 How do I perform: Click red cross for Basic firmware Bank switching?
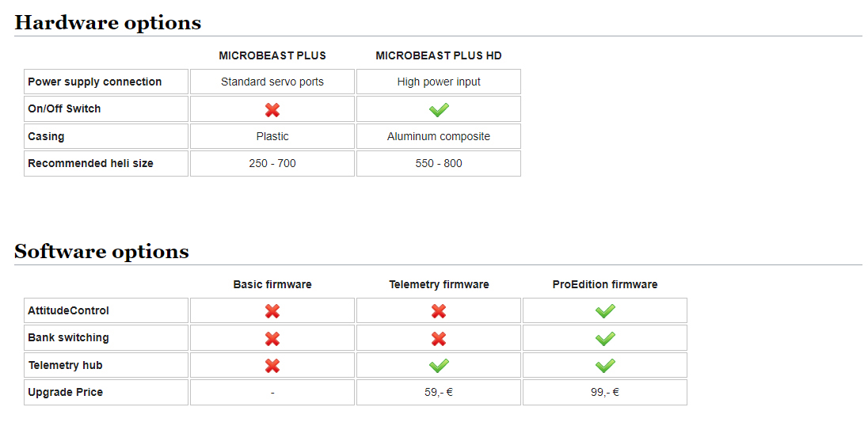(272, 339)
